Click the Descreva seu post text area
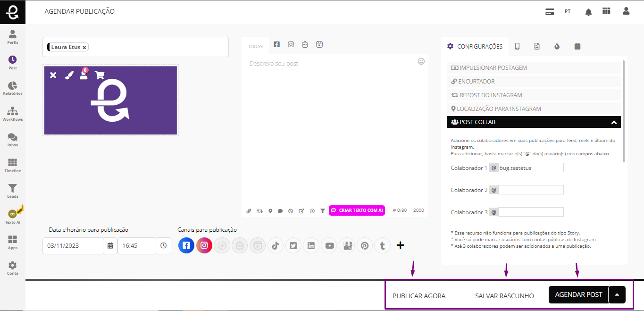 pyautogui.click(x=335, y=130)
